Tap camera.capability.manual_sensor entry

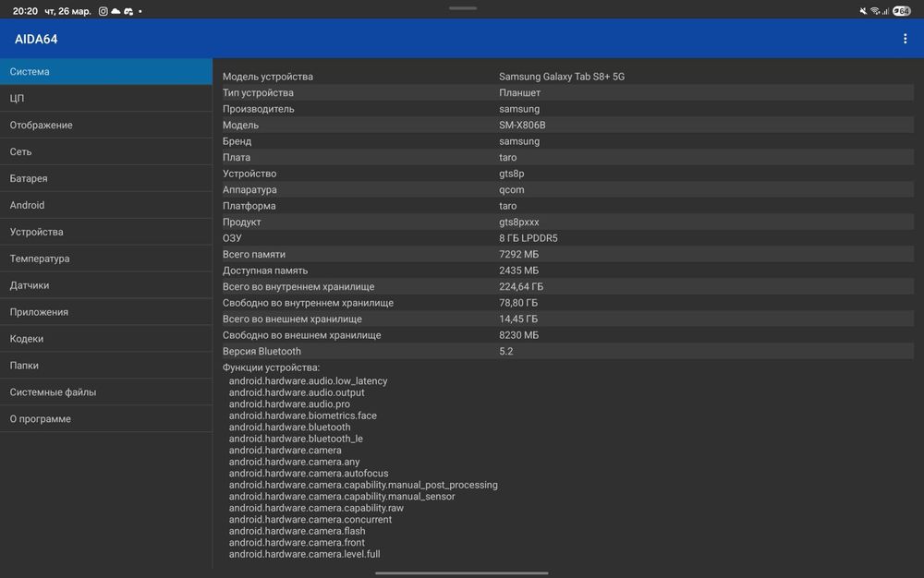[x=342, y=497]
